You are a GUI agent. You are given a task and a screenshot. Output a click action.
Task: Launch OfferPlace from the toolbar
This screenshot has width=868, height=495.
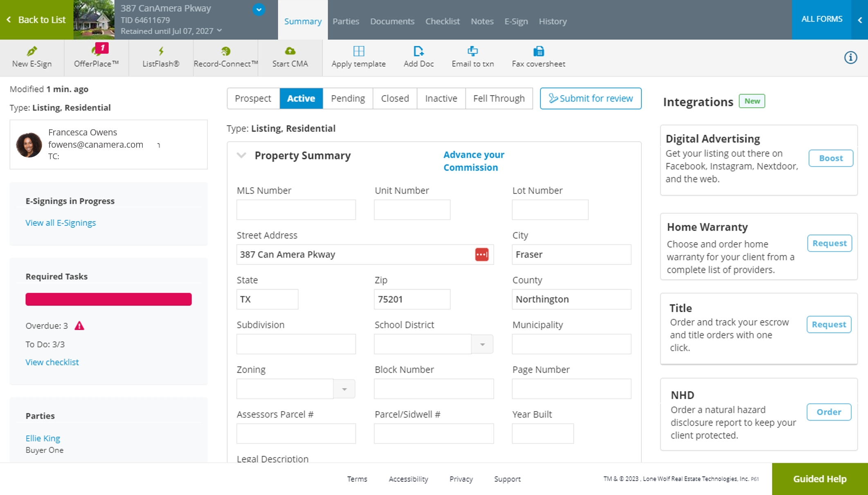[97, 57]
